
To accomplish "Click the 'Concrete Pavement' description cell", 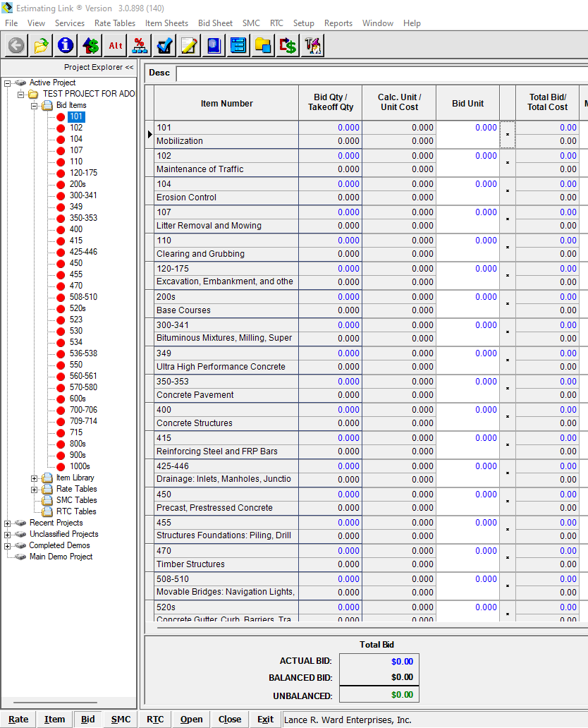I will (x=226, y=395).
